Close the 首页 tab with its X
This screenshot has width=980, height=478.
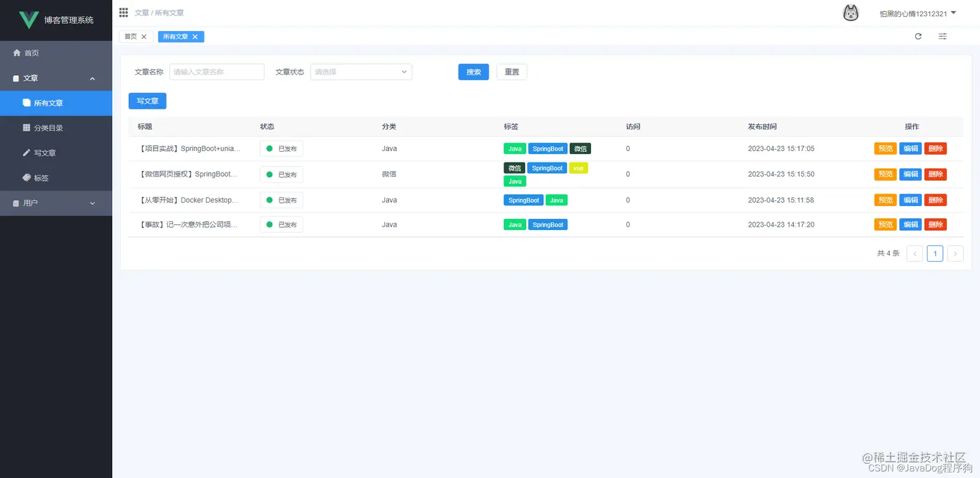(x=144, y=37)
